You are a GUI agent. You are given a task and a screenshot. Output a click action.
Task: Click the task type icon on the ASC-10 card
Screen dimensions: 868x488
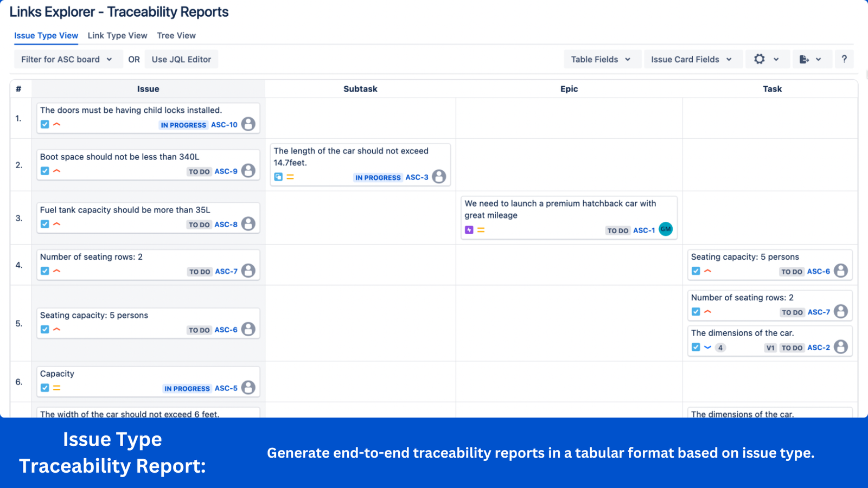point(45,125)
